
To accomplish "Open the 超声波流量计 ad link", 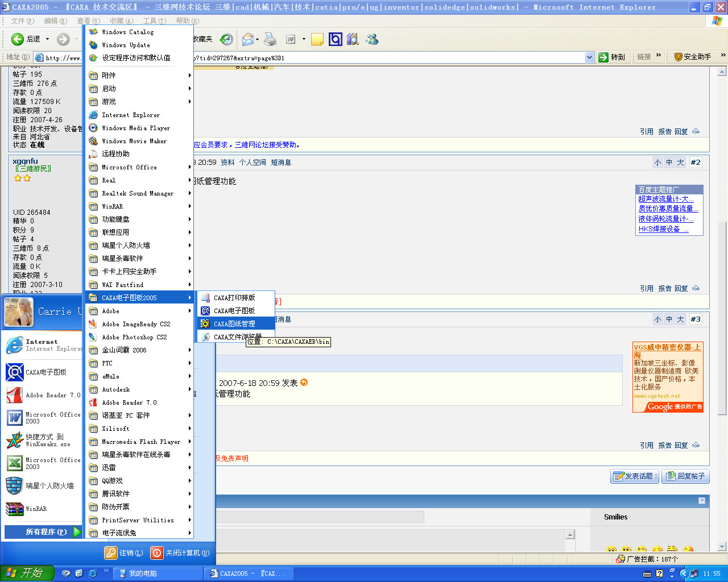I will [666, 199].
